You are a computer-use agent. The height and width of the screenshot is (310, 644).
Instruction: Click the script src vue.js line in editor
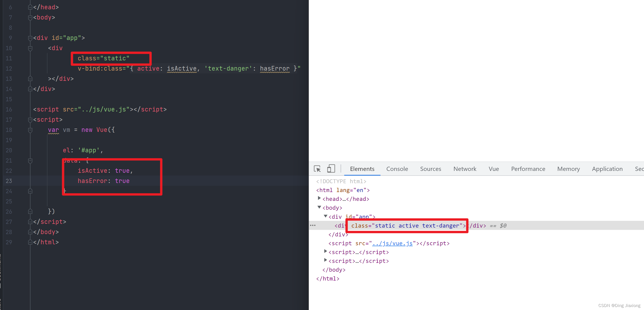[x=100, y=109]
